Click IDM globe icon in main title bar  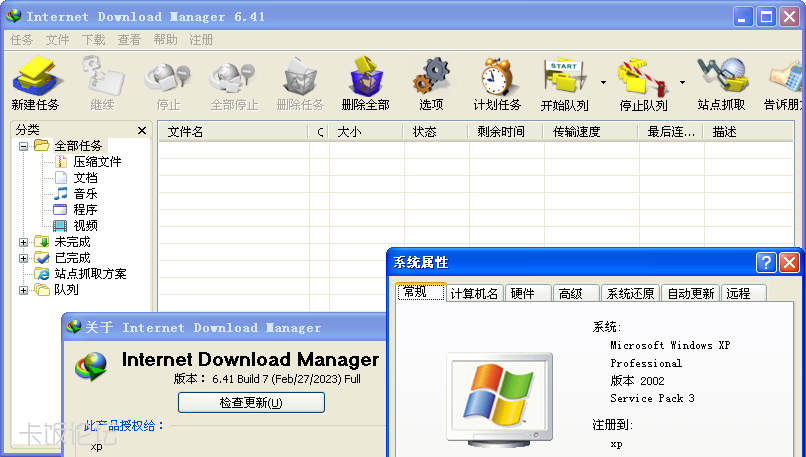point(14,16)
